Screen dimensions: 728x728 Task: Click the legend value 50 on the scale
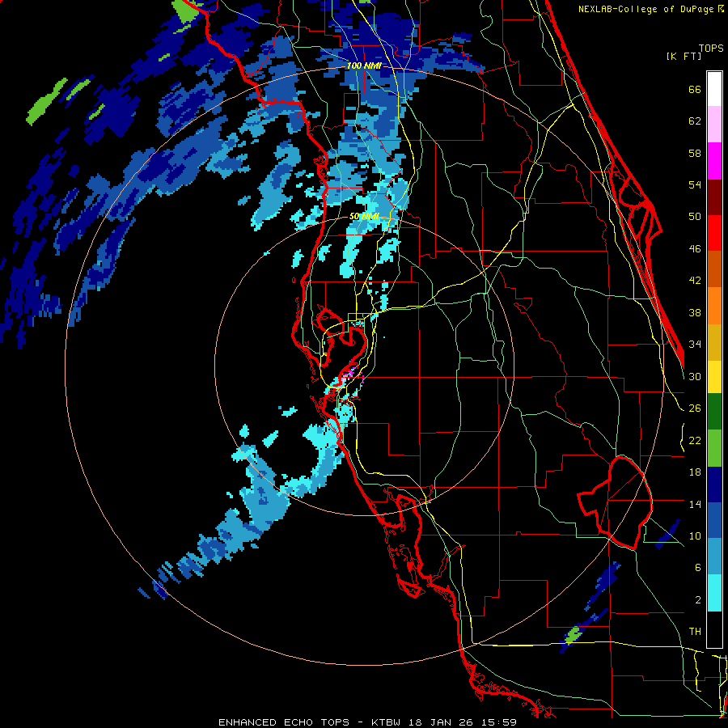(x=695, y=217)
